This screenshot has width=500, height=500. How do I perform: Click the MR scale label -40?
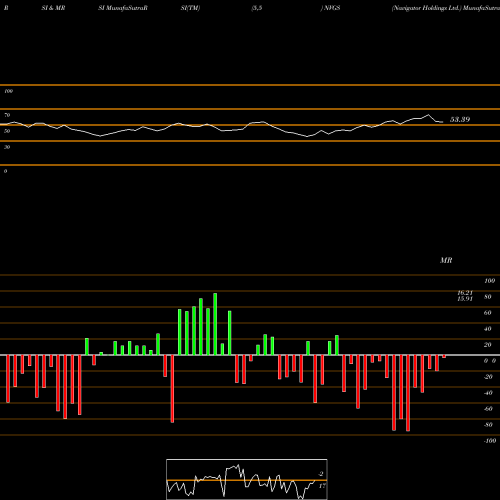tap(488, 393)
